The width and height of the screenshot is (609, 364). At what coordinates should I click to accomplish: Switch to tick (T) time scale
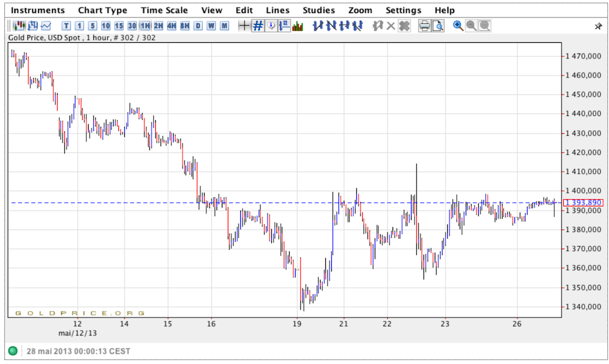[x=66, y=26]
